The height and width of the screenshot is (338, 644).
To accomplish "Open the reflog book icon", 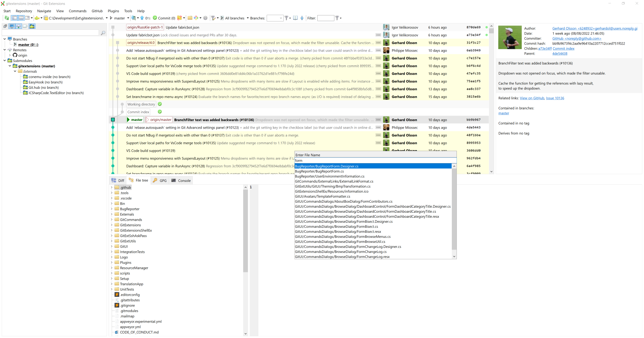I will click(295, 18).
